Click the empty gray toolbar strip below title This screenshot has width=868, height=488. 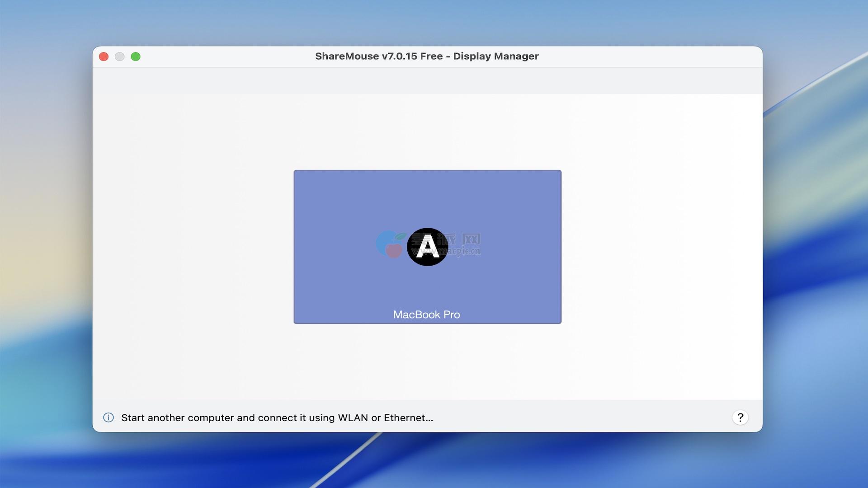(427, 80)
